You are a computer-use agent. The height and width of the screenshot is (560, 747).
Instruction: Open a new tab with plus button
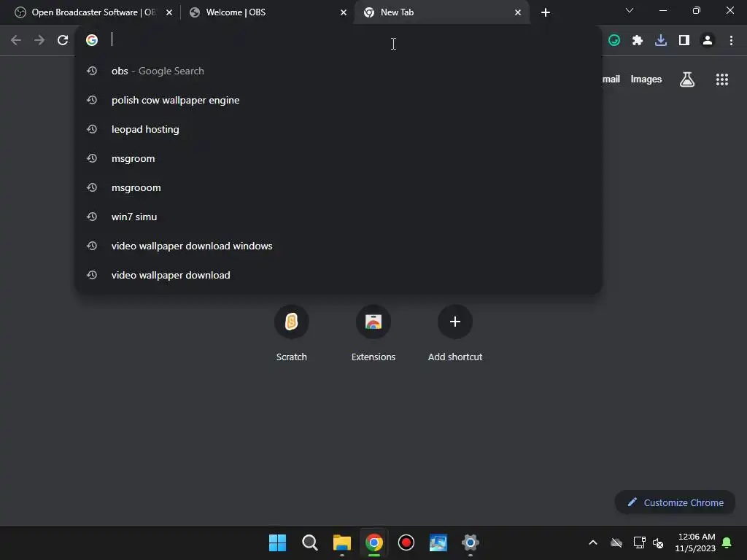pyautogui.click(x=546, y=12)
